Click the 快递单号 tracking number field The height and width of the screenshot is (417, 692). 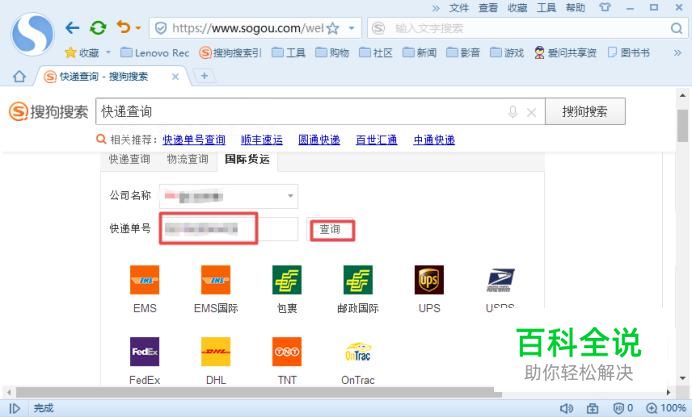pyautogui.click(x=229, y=229)
